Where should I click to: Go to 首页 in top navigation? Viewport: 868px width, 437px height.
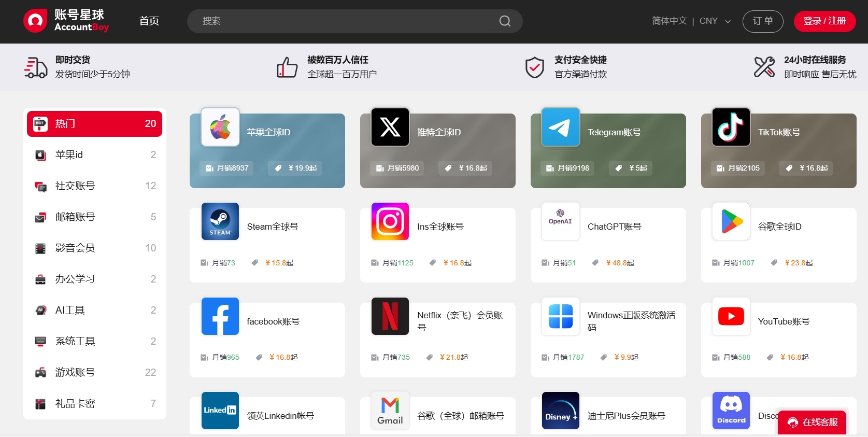coord(149,21)
